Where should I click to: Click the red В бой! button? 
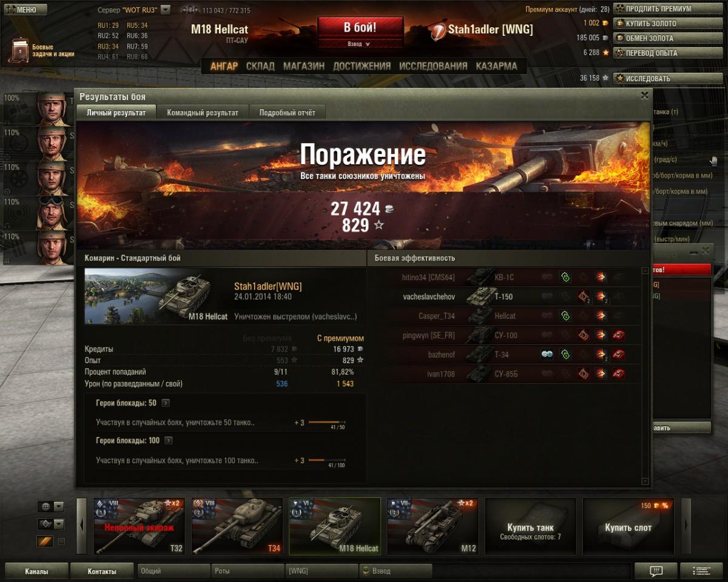pyautogui.click(x=360, y=27)
